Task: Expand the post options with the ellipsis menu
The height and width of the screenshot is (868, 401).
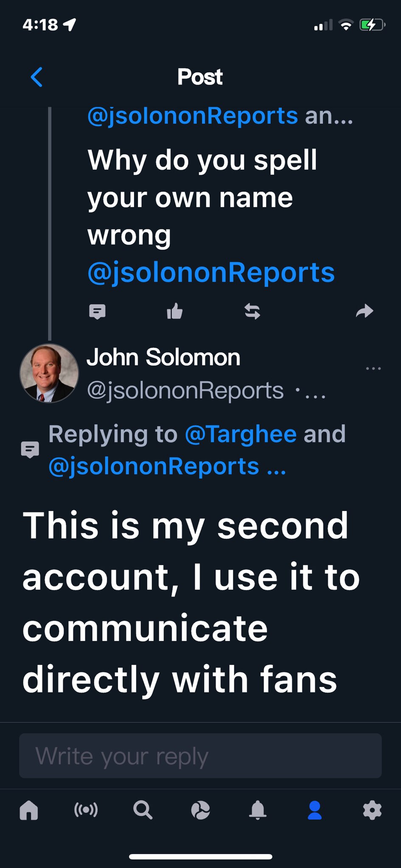Action: [x=373, y=368]
